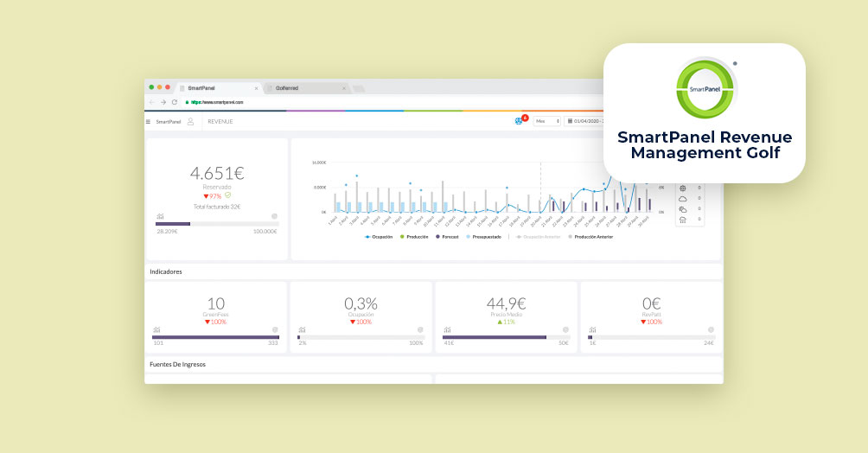868x453 pixels.
Task: Click the Indicadores section heading
Action: pos(165,272)
